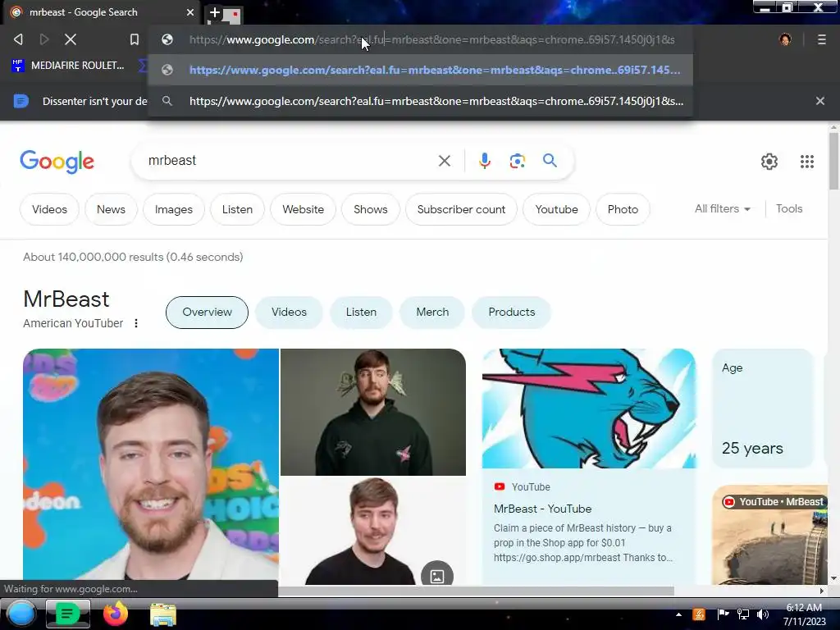This screenshot has height=630, width=840.
Task: Submit search with the magnifier icon
Action: 550,160
